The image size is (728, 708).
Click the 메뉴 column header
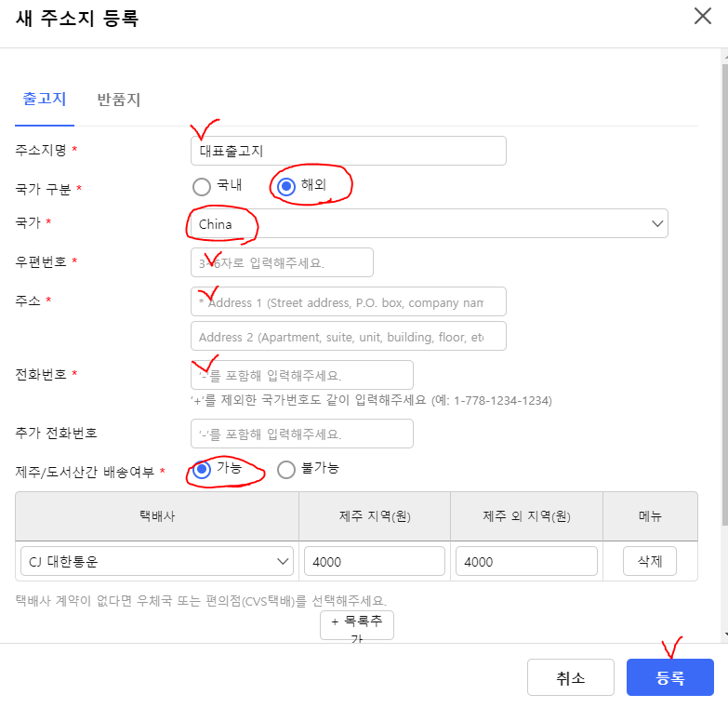(x=650, y=516)
